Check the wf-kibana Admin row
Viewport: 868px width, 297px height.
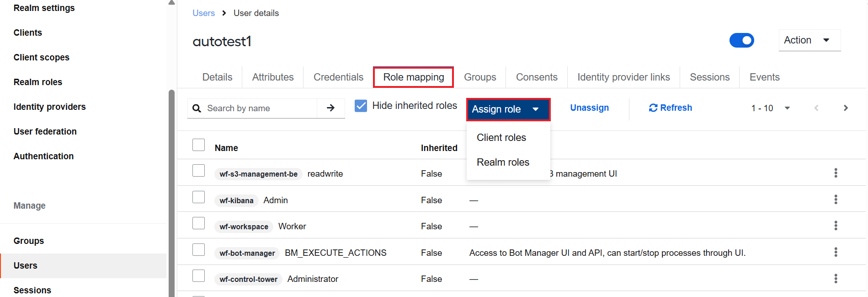[x=198, y=197]
